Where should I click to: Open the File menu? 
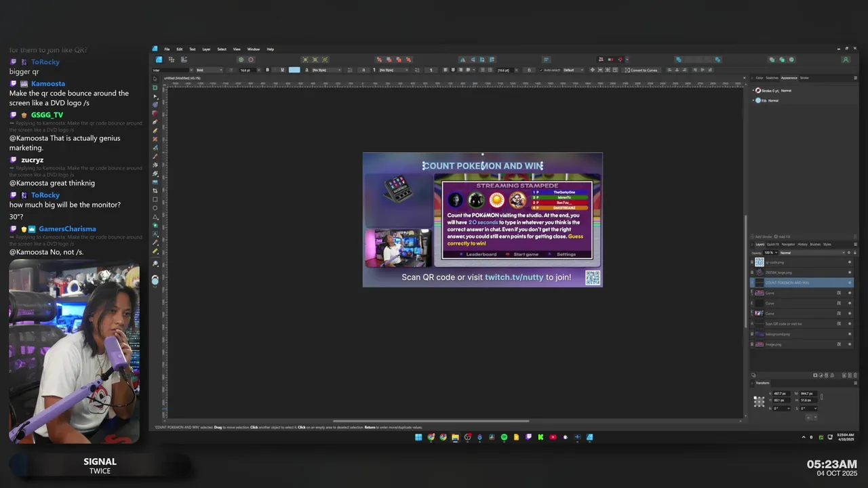[167, 49]
